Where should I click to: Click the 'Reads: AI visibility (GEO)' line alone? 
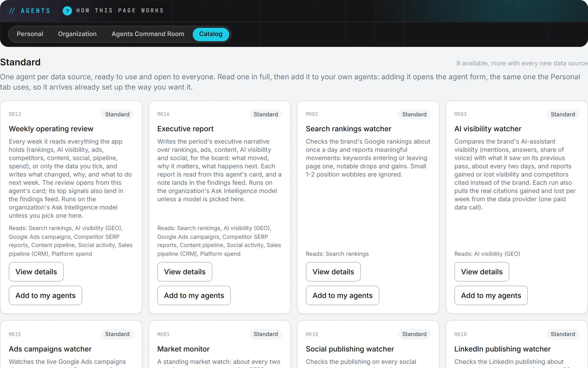pyautogui.click(x=487, y=254)
